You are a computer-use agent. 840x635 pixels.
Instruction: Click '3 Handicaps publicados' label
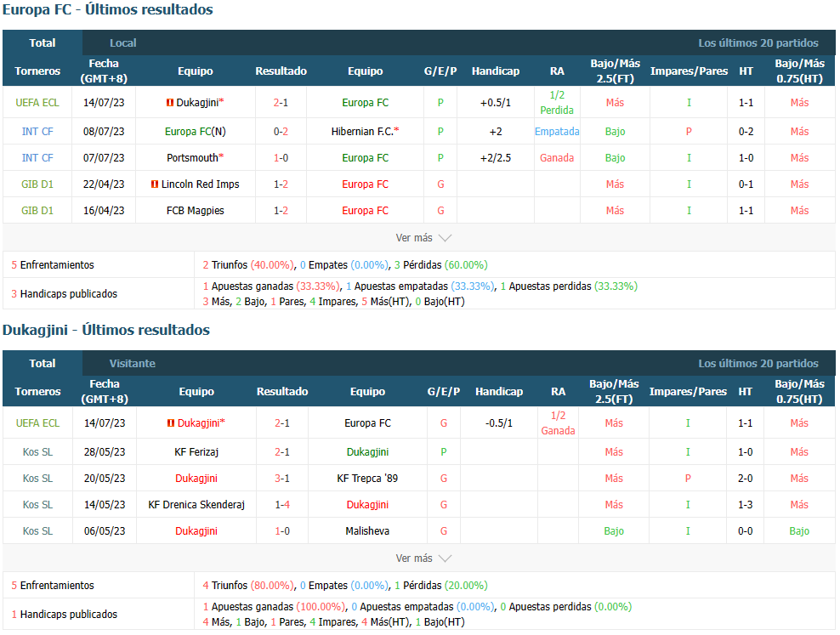click(x=65, y=294)
